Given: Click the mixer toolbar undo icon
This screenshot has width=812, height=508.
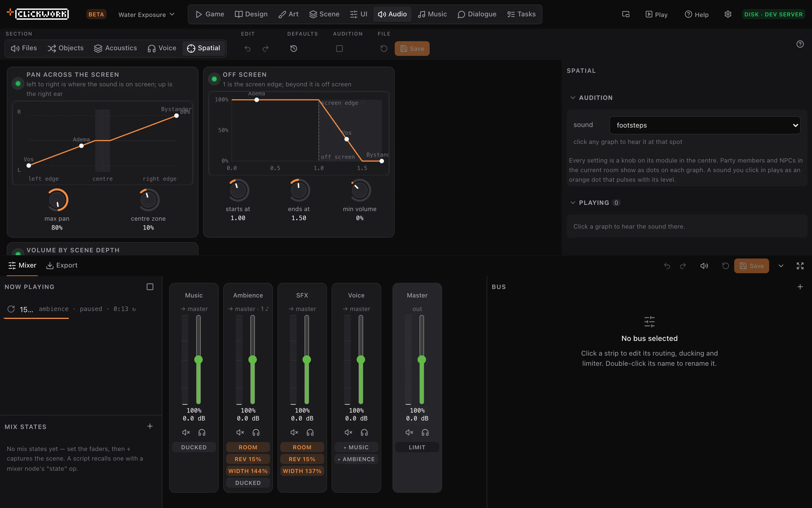Looking at the screenshot, I should click(667, 266).
